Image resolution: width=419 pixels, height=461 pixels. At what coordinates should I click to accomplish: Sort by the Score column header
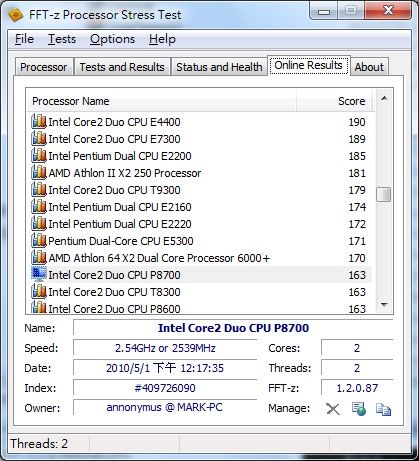tap(334, 101)
